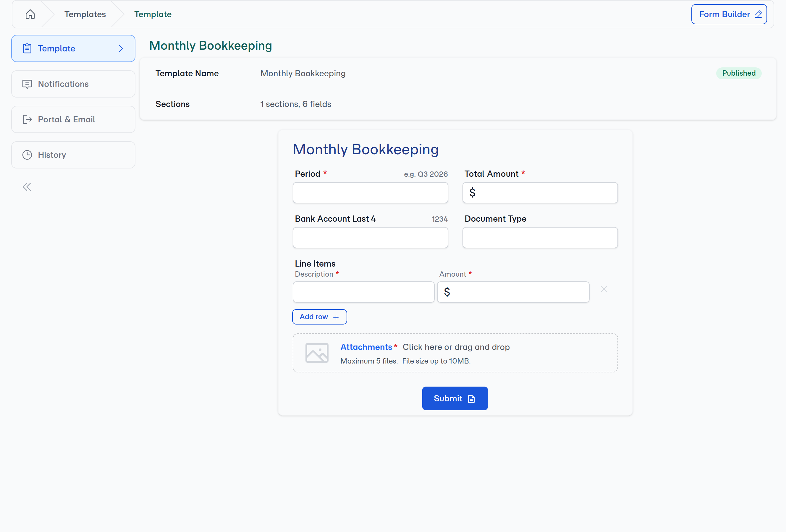Image resolution: width=786 pixels, height=532 pixels.
Task: Select the Template breadcrumb item
Action: coord(153,14)
